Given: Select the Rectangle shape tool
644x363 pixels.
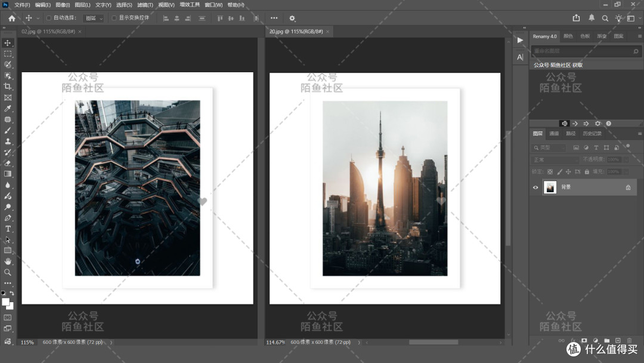Looking at the screenshot, I should [8, 250].
